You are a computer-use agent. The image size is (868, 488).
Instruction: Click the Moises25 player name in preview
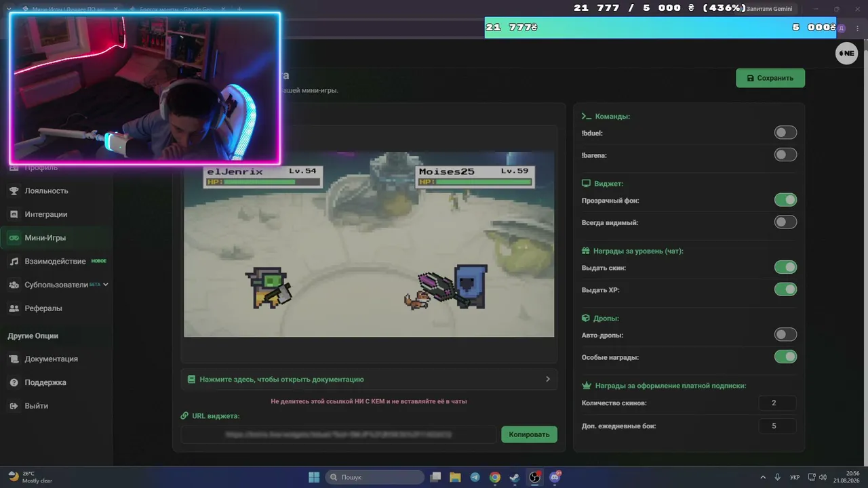[x=446, y=172]
